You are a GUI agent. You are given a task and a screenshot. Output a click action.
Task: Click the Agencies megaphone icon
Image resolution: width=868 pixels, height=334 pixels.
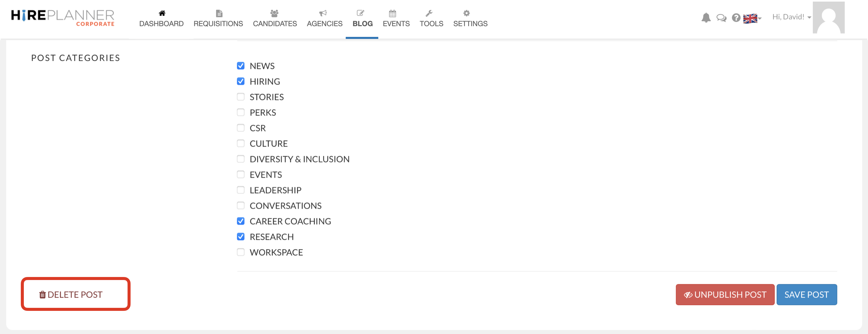point(323,13)
